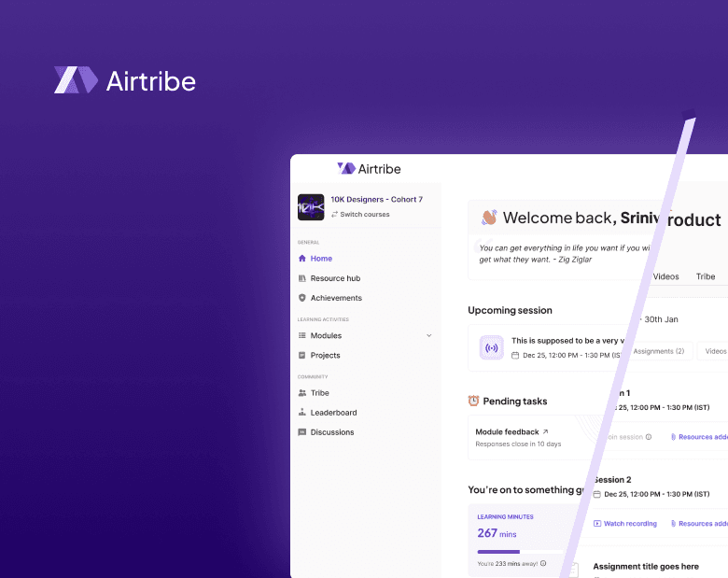Click the calendar icon of upcoming session date
Screen dimensions: 728x578
pyautogui.click(x=515, y=356)
